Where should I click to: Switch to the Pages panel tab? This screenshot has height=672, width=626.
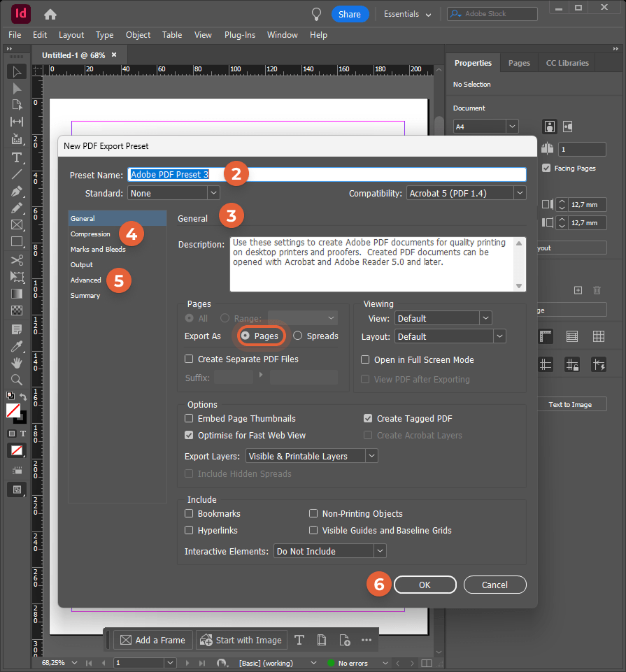point(519,63)
